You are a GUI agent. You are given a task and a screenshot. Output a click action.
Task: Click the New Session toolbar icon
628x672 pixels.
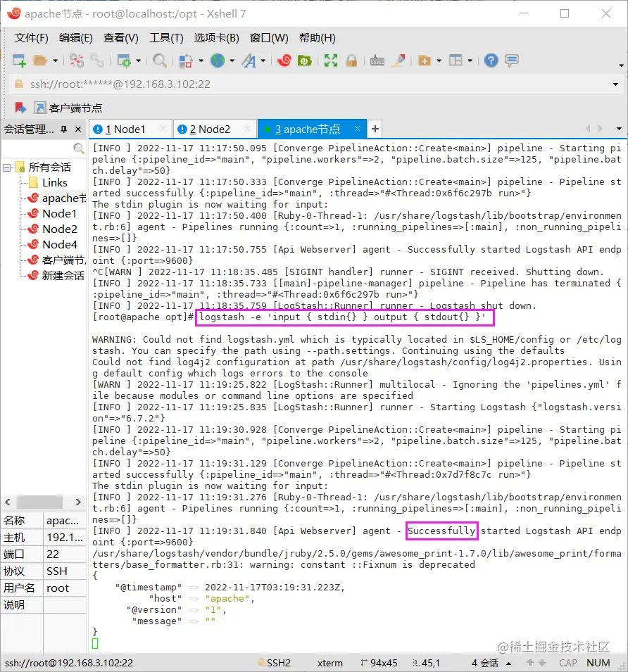19,61
